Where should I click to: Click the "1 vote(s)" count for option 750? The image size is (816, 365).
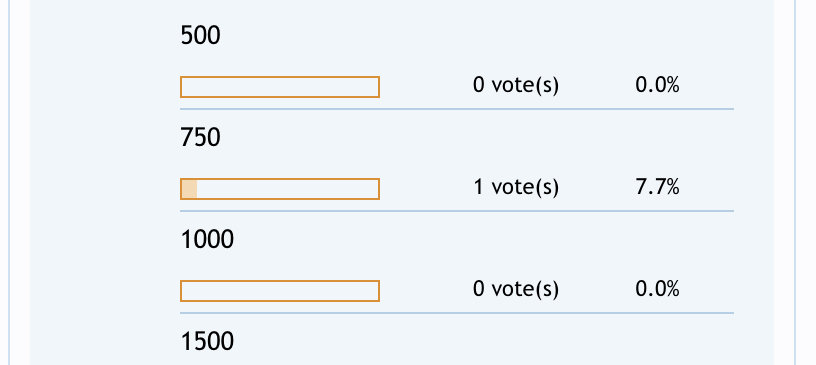(x=516, y=187)
